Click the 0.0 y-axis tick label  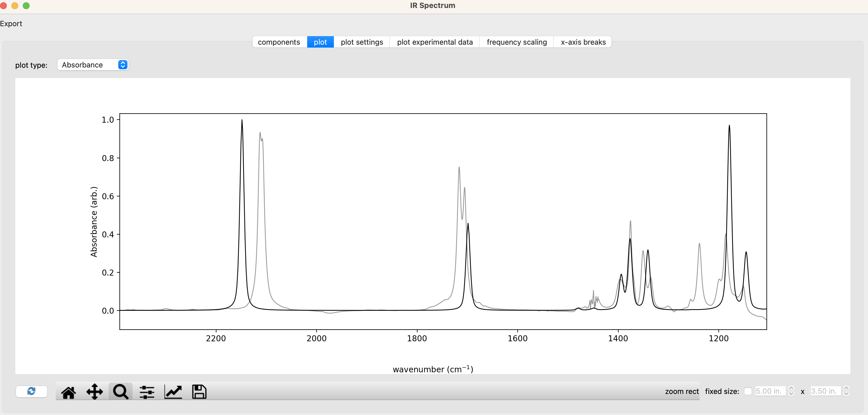coord(108,311)
